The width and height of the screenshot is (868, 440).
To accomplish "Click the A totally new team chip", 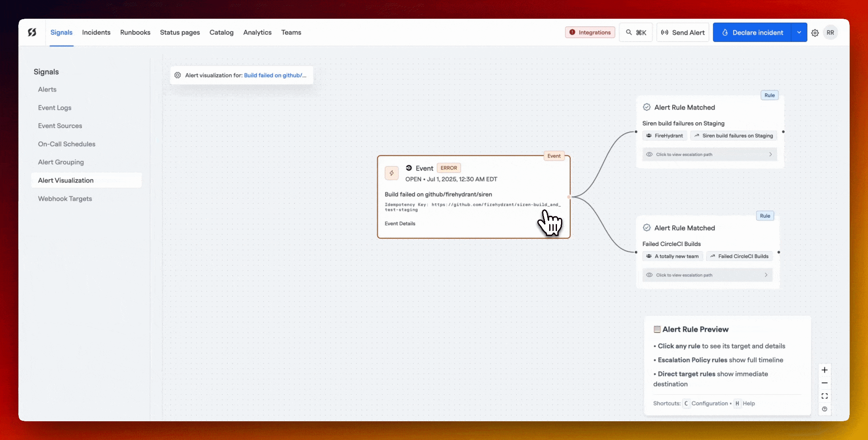I will pos(673,256).
